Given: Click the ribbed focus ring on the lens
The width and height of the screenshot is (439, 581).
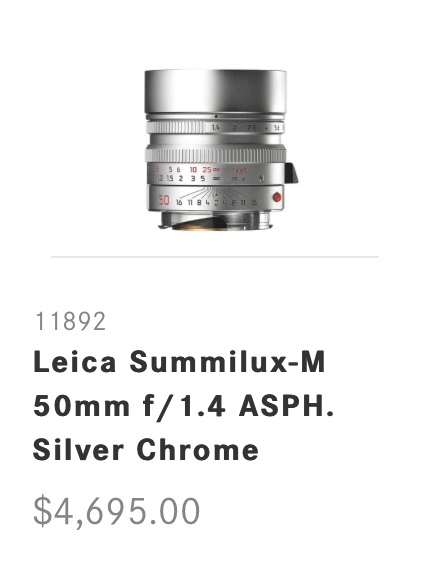Looking at the screenshot, I should (216, 155).
